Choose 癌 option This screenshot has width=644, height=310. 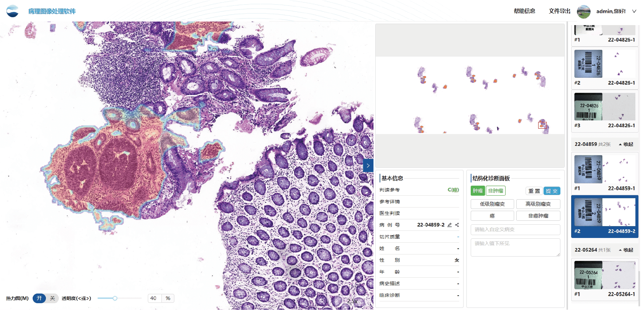pos(492,216)
